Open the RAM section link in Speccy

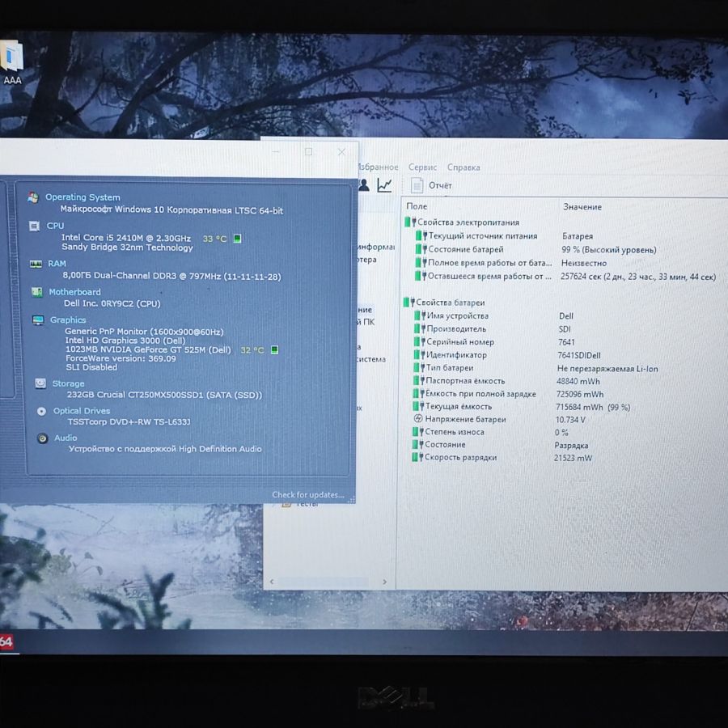57,264
